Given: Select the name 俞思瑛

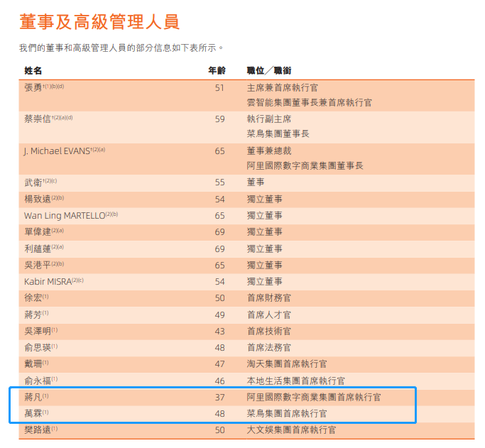Looking at the screenshot, I should click(x=38, y=348).
